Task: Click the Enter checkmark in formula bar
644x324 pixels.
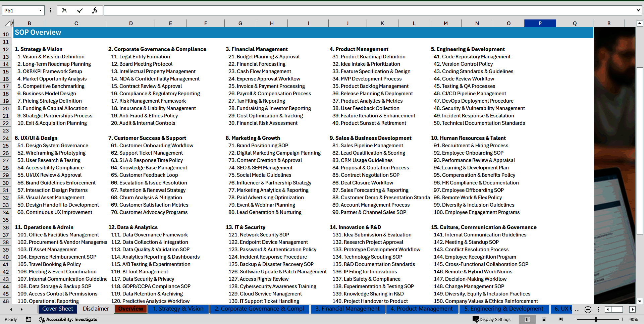Action: click(80, 10)
